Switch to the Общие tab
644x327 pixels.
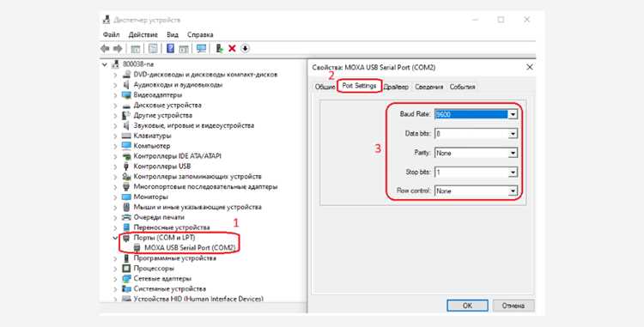[325, 87]
